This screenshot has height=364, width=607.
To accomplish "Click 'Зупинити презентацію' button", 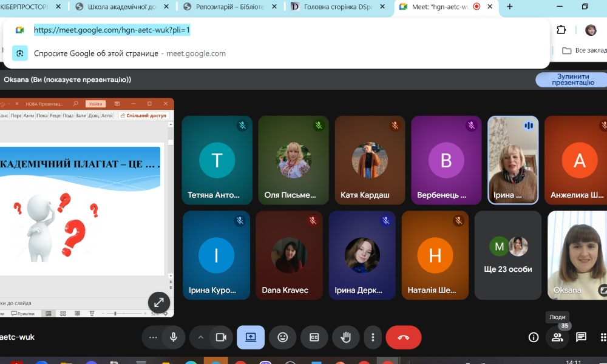I will (572, 80).
